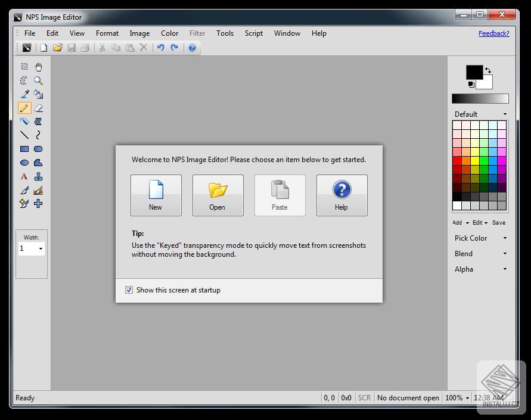Expand the Pick Color section
Screen dimensions: 531x420
click(x=480, y=238)
